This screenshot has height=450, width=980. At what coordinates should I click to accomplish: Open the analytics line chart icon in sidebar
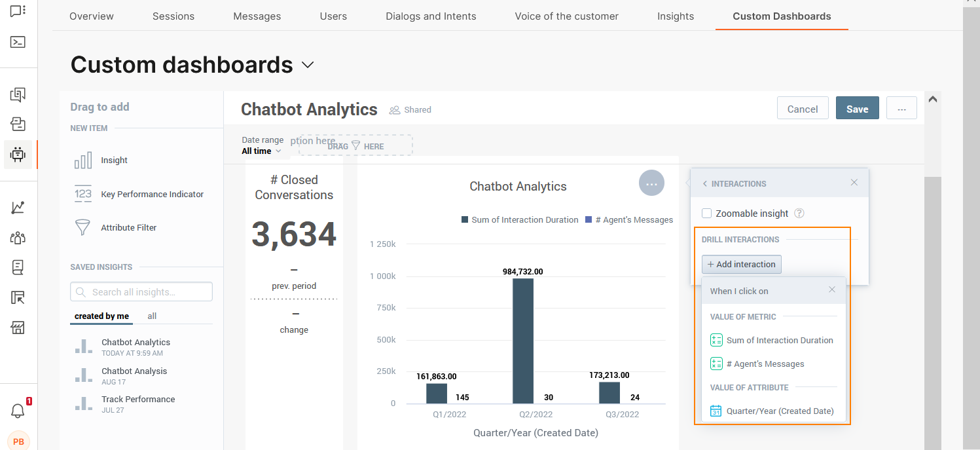click(x=19, y=207)
